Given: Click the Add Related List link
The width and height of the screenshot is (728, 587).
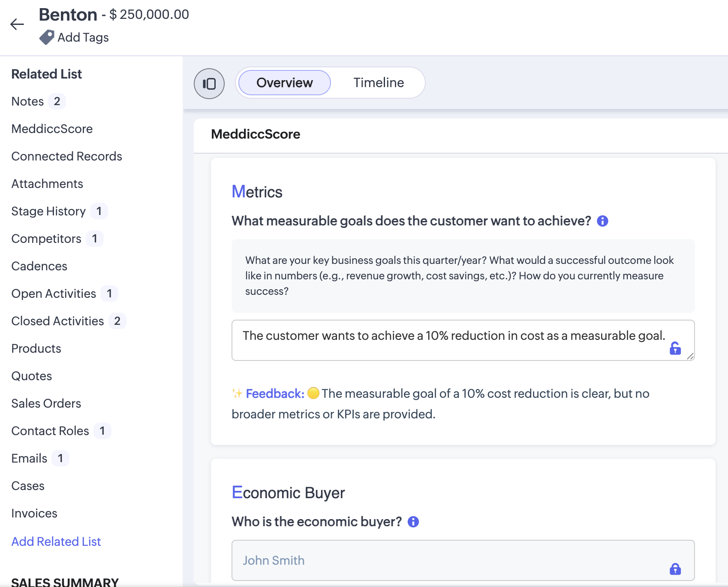Looking at the screenshot, I should coord(56,541).
